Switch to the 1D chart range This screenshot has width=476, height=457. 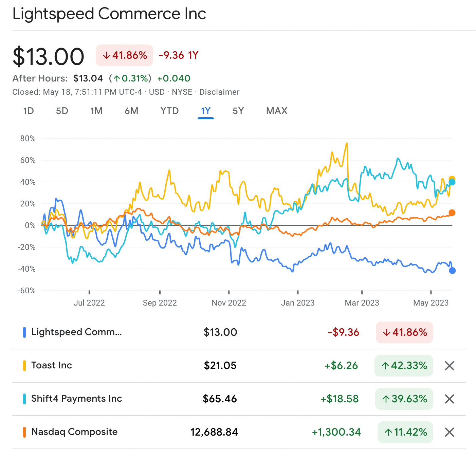(29, 111)
